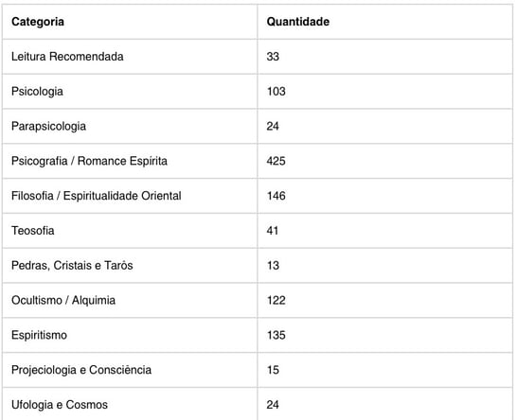The width and height of the screenshot is (517, 420).
Task: Click the quantity value 135
Action: click(276, 336)
